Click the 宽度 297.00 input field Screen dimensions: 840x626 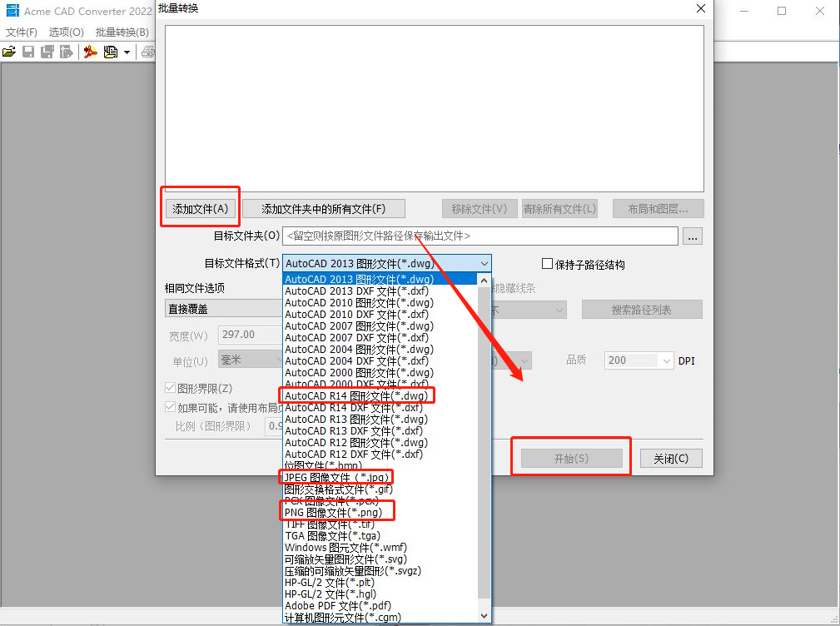click(x=251, y=335)
